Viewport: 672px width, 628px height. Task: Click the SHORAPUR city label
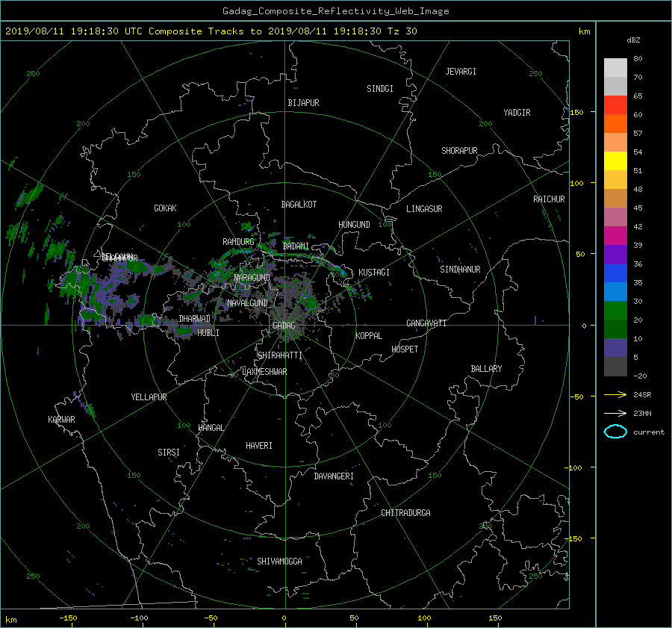point(459,151)
